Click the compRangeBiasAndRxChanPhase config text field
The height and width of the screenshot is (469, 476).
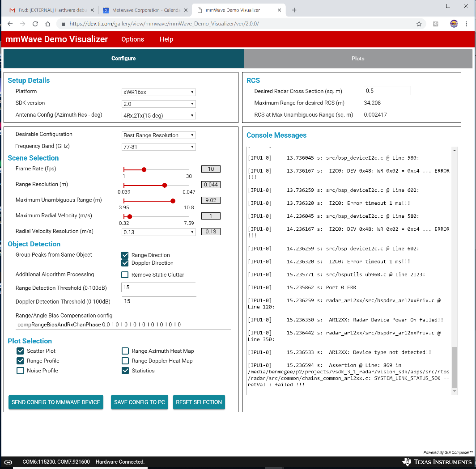[x=123, y=325]
